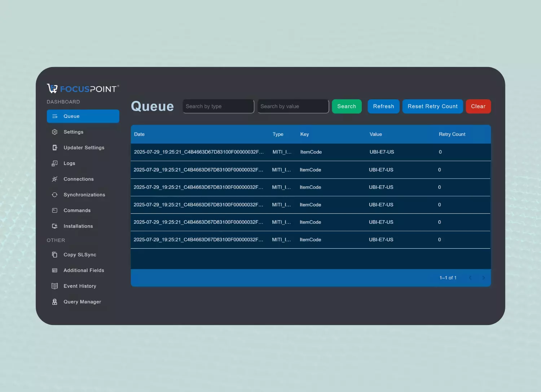Viewport: 541px width, 392px height.
Task: Click the next page arrow in pagination
Action: pyautogui.click(x=484, y=278)
